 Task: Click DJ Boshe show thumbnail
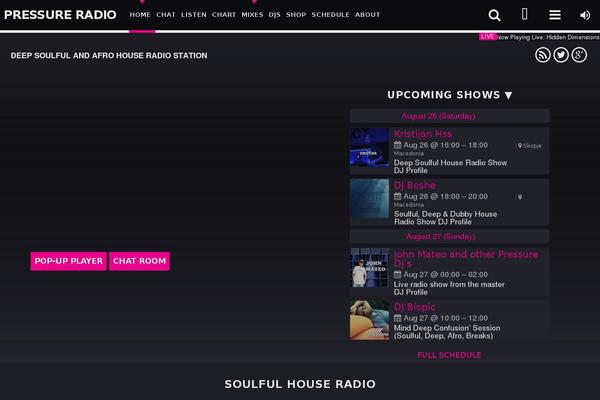[x=369, y=199]
